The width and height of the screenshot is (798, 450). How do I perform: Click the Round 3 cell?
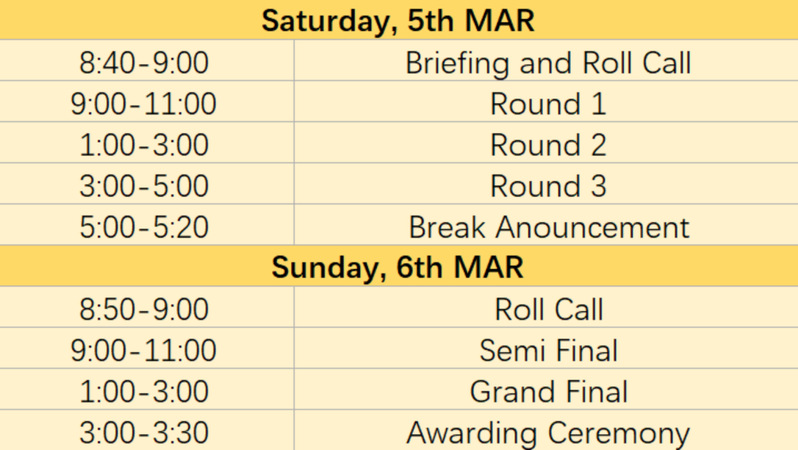click(548, 186)
